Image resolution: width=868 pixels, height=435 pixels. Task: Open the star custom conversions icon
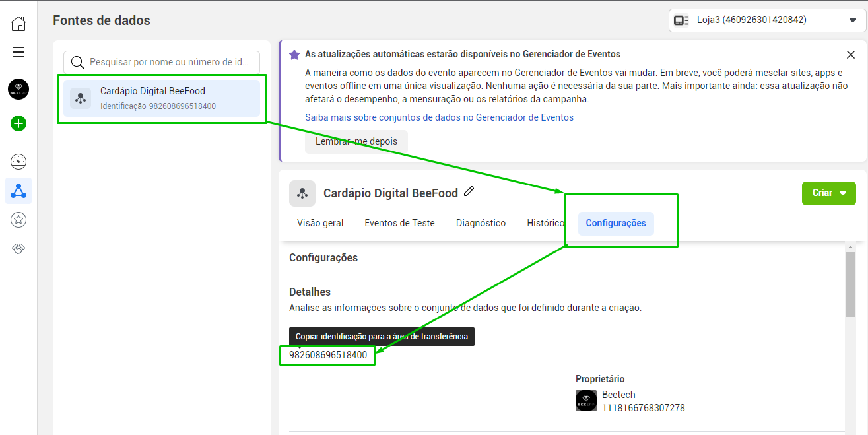tap(18, 220)
